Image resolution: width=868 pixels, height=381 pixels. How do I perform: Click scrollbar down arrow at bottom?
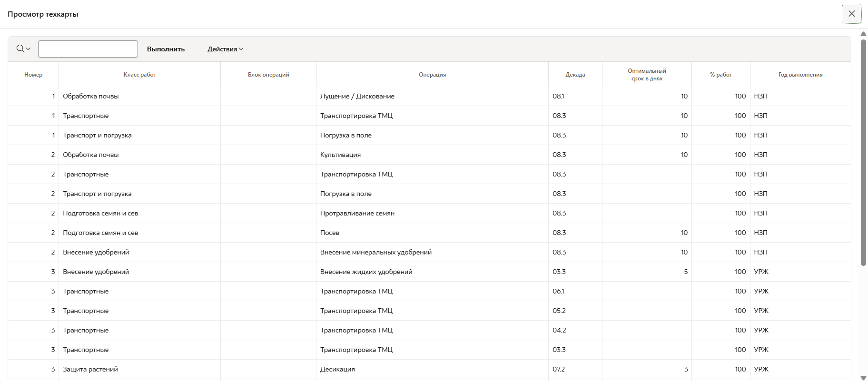(x=863, y=378)
